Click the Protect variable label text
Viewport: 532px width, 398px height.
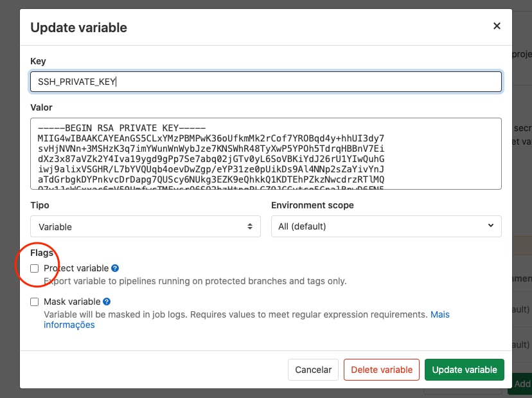76,268
